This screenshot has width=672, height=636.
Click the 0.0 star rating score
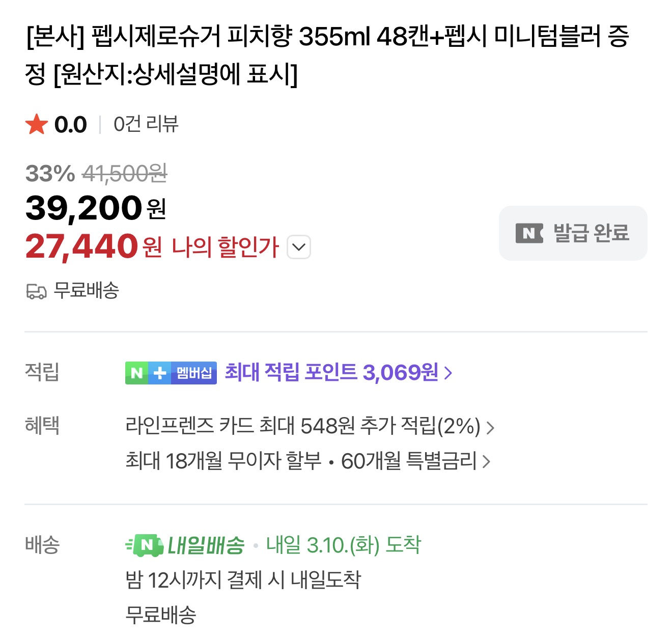70,125
